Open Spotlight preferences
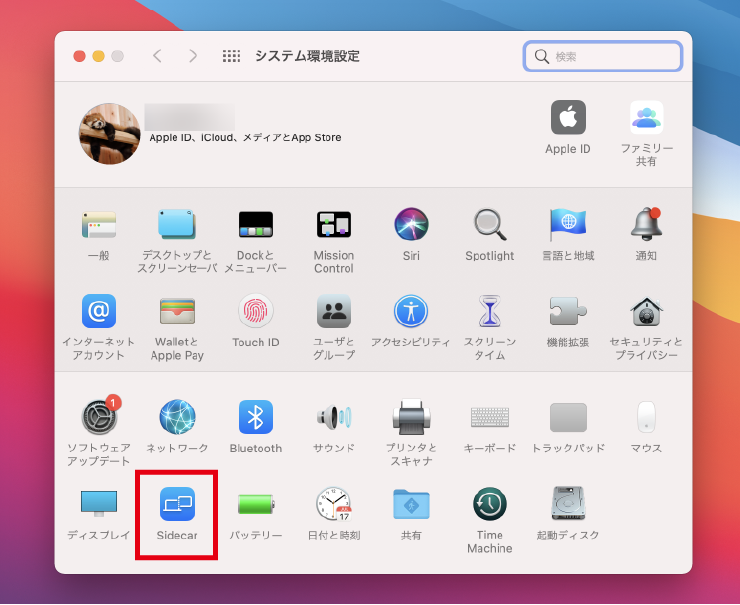The image size is (740, 605). pyautogui.click(x=490, y=225)
